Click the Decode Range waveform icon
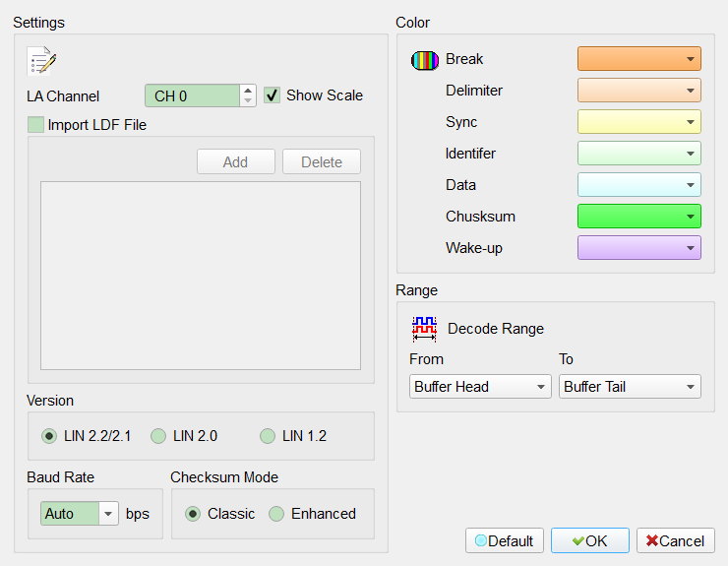This screenshot has width=728, height=566. (x=424, y=329)
